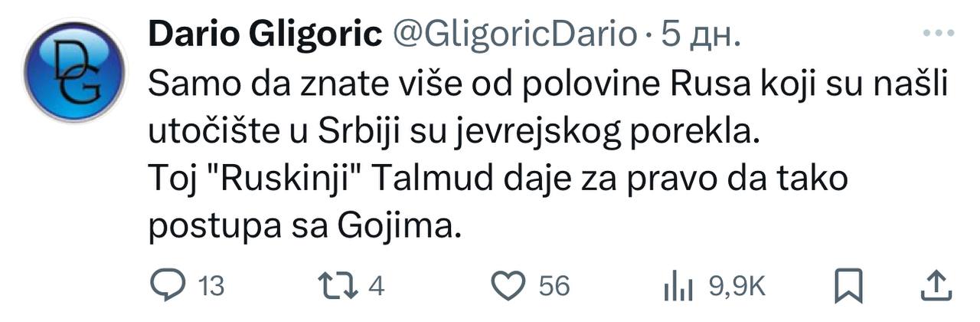Screen dimensions: 980x322
Task: Bookmark this tweet
Action: pyautogui.click(x=847, y=287)
